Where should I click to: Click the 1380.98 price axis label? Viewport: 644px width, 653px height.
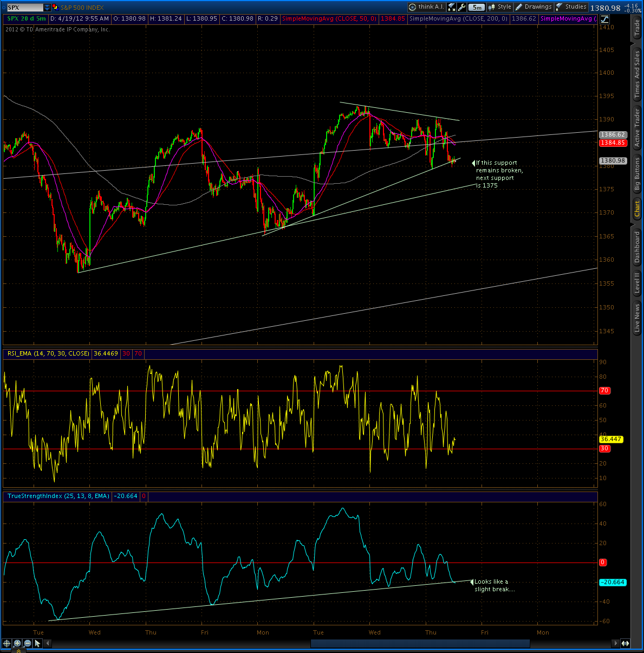coord(613,160)
